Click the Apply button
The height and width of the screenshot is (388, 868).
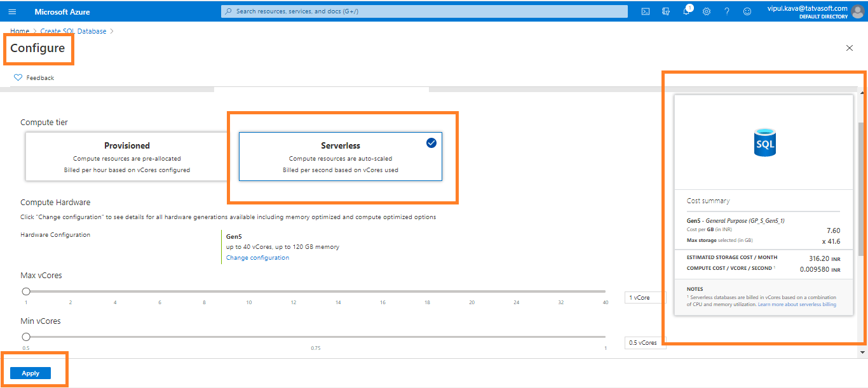click(x=31, y=373)
